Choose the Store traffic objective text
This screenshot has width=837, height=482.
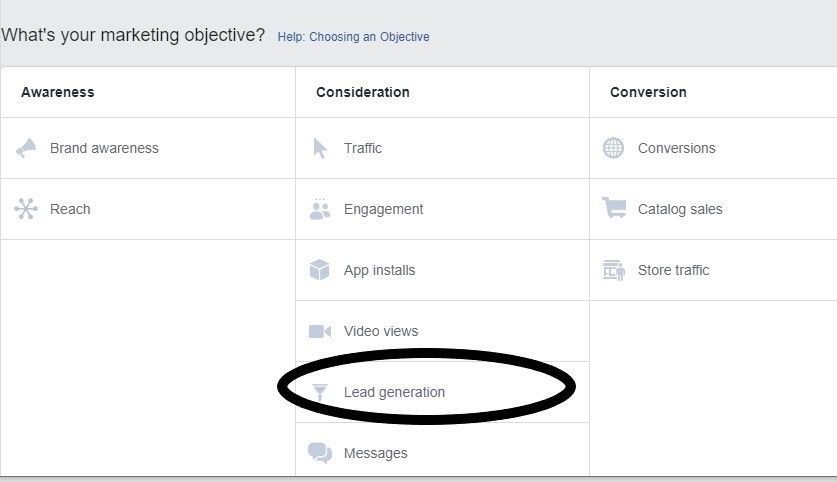[673, 270]
